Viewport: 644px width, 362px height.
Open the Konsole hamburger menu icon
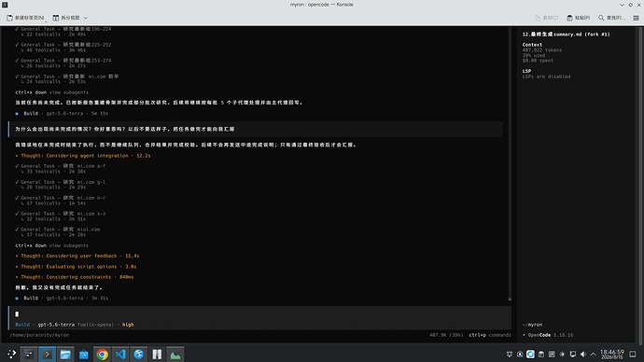(x=636, y=18)
